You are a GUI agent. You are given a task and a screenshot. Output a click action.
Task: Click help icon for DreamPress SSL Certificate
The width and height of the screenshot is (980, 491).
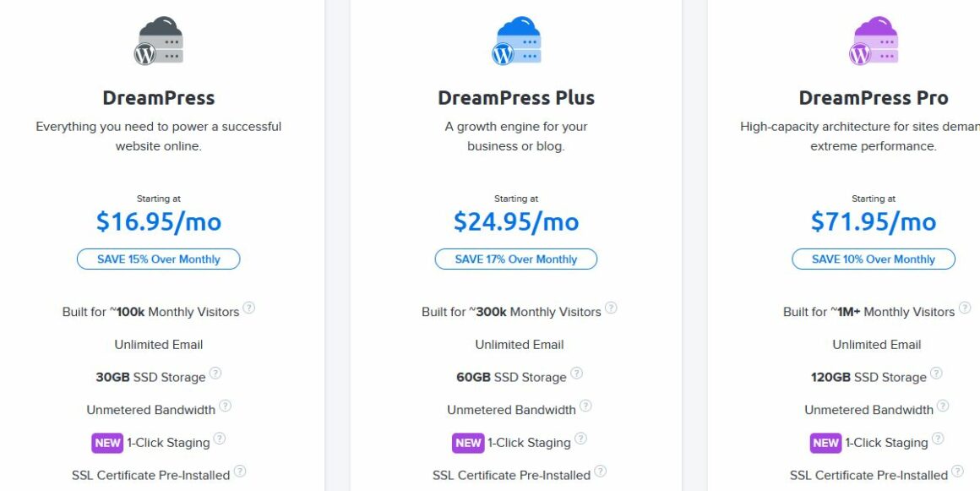tap(240, 471)
